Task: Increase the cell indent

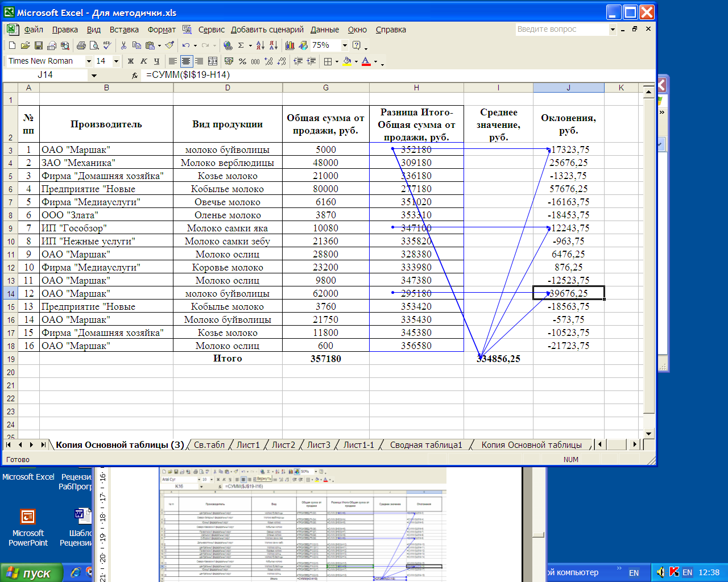Action: (x=311, y=61)
